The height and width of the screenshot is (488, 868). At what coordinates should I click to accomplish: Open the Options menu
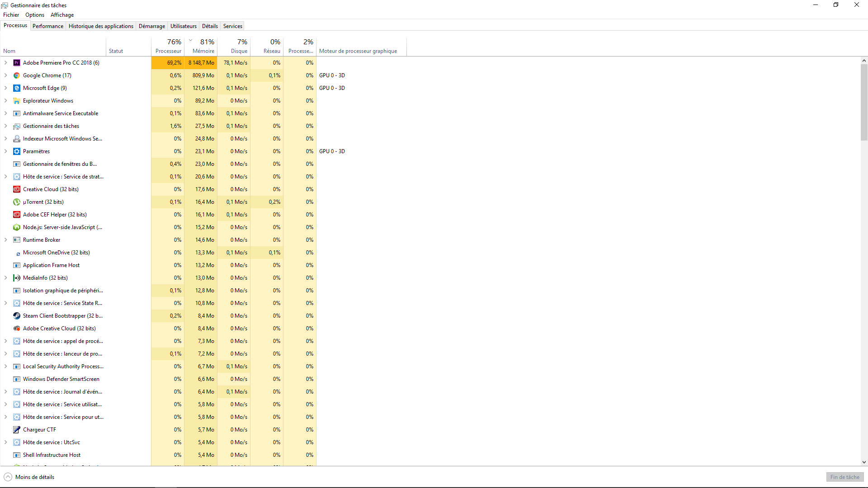coord(35,15)
